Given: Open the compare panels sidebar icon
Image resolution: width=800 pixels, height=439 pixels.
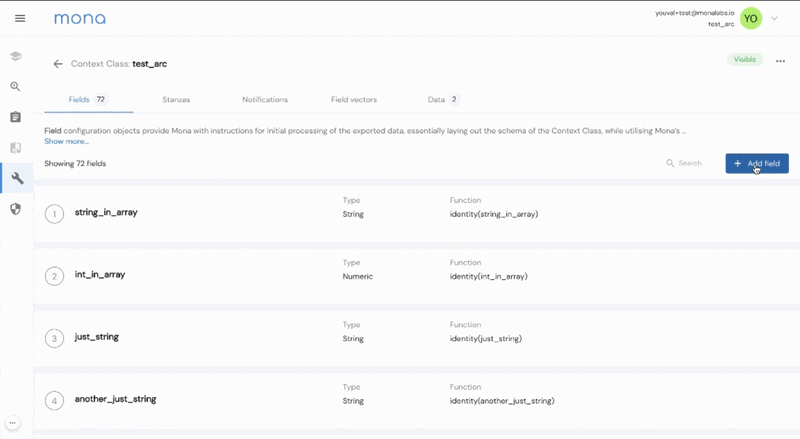Looking at the screenshot, I should [16, 148].
